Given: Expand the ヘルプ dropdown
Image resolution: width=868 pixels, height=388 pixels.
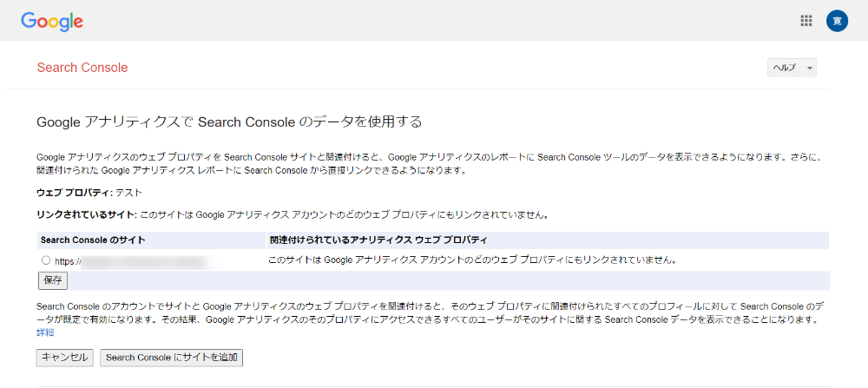Looking at the screenshot, I should tap(792, 68).
